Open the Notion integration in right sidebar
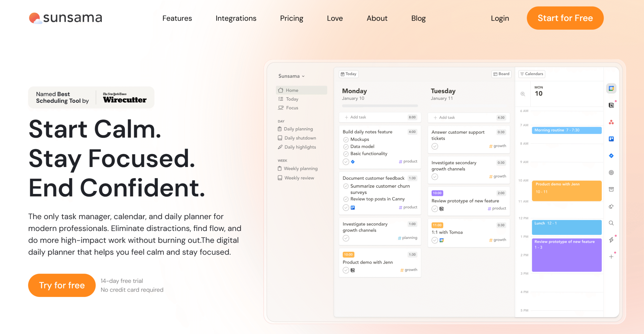Image resolution: width=644 pixels, height=334 pixels. (x=611, y=105)
